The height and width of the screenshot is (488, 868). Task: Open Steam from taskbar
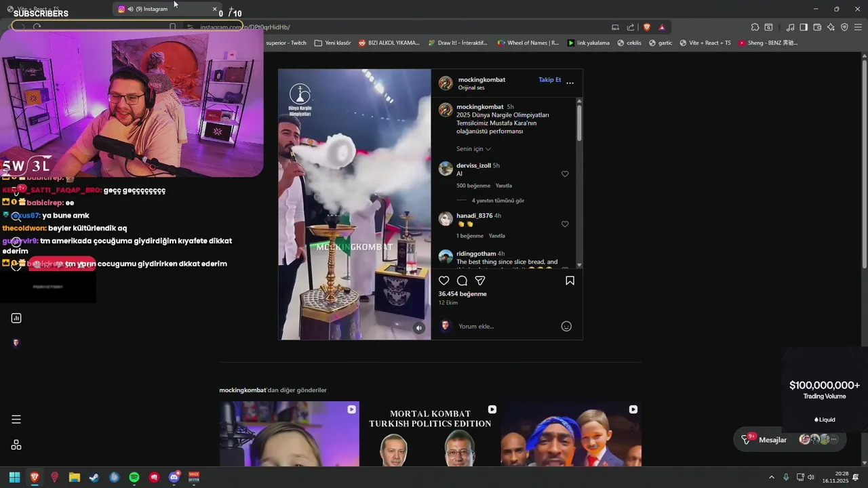[x=94, y=477]
